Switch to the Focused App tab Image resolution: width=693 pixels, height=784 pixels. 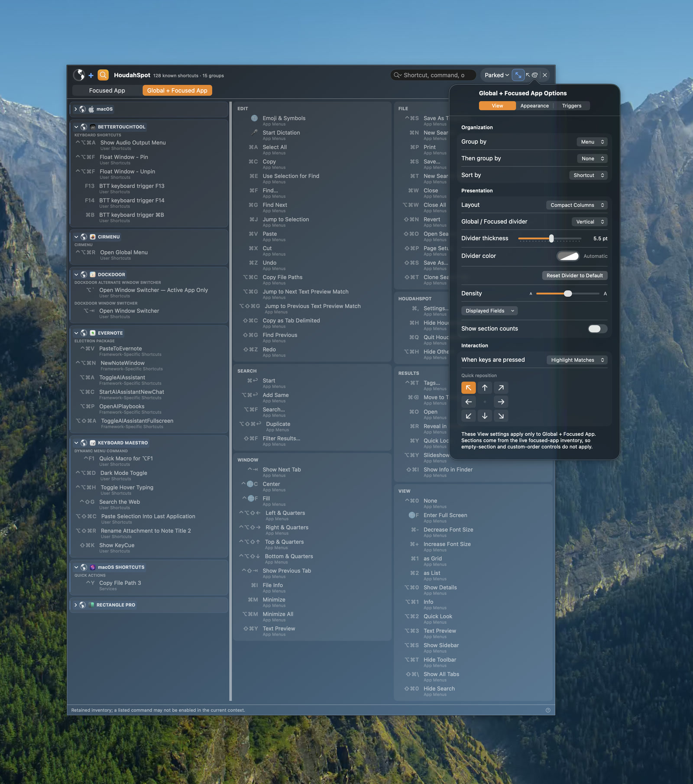pyautogui.click(x=107, y=91)
